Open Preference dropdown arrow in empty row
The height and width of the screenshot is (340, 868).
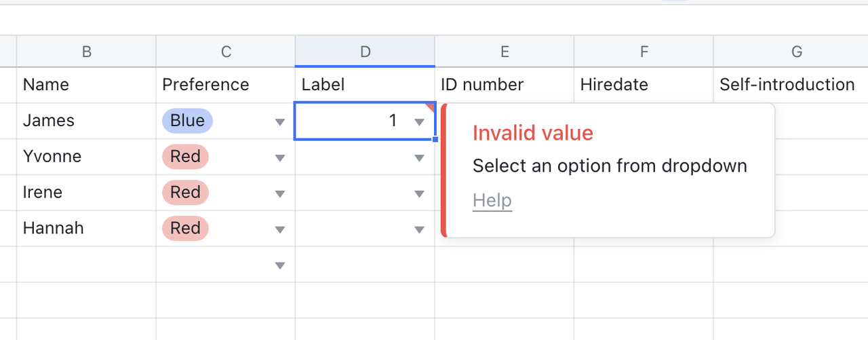[x=279, y=266]
